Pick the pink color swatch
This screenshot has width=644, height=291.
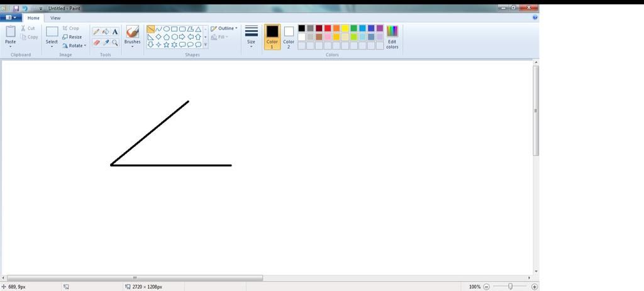point(328,37)
